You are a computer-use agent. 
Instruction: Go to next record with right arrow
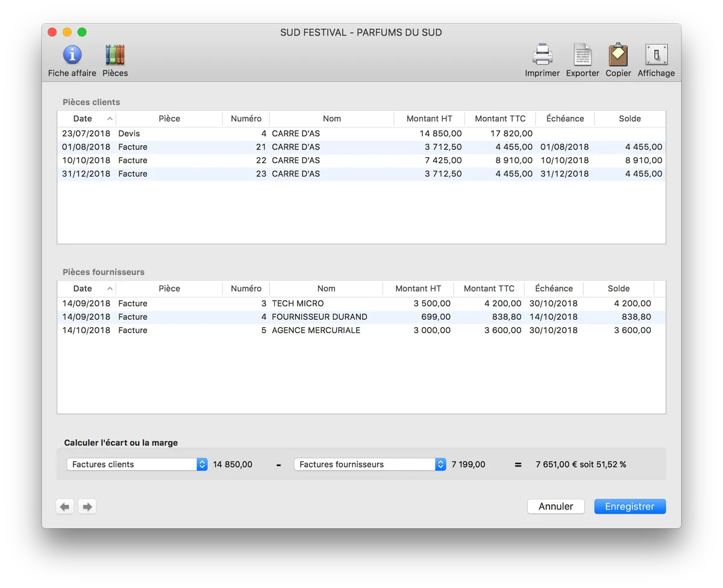pyautogui.click(x=87, y=507)
